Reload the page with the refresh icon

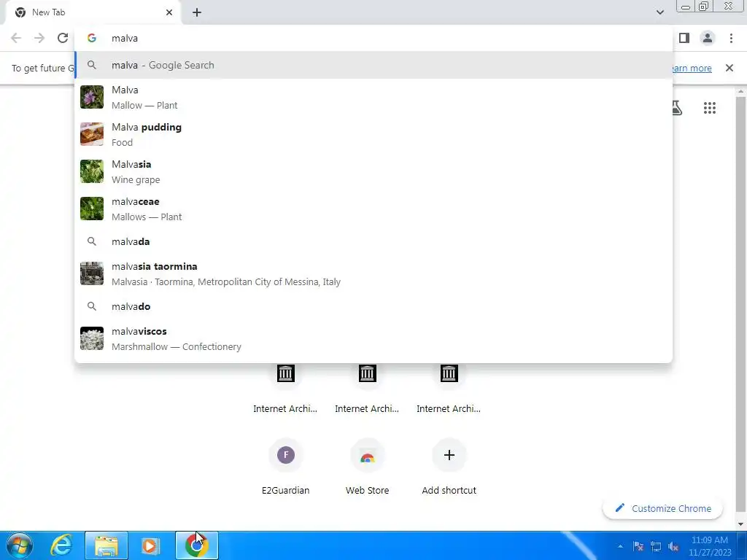[x=63, y=38]
